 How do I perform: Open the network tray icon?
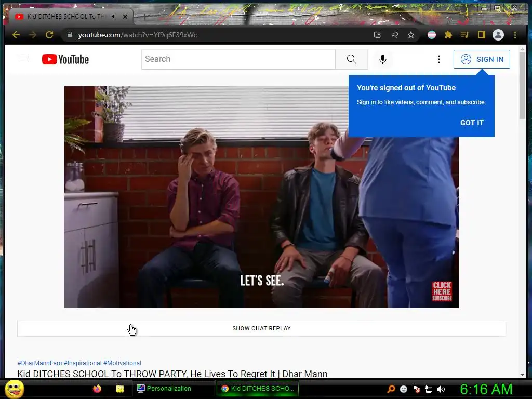point(429,389)
